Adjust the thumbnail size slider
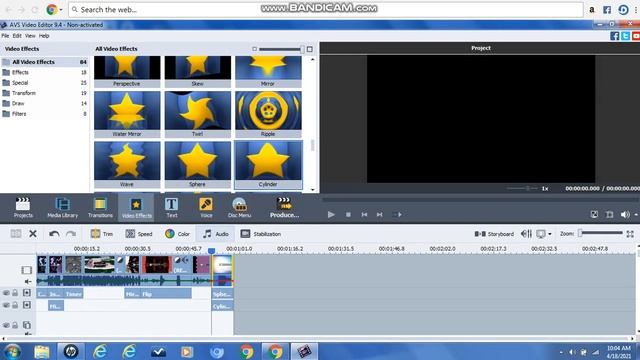 (x=281, y=49)
